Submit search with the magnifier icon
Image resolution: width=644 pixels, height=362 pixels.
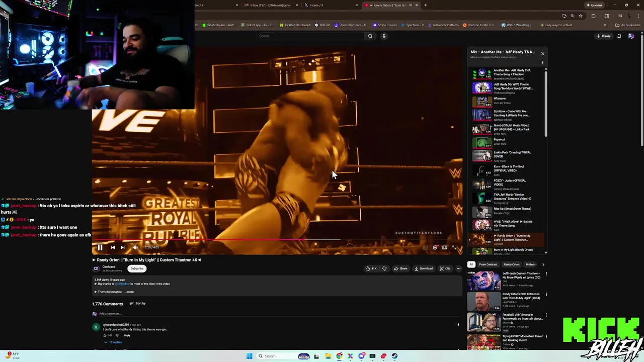click(370, 36)
